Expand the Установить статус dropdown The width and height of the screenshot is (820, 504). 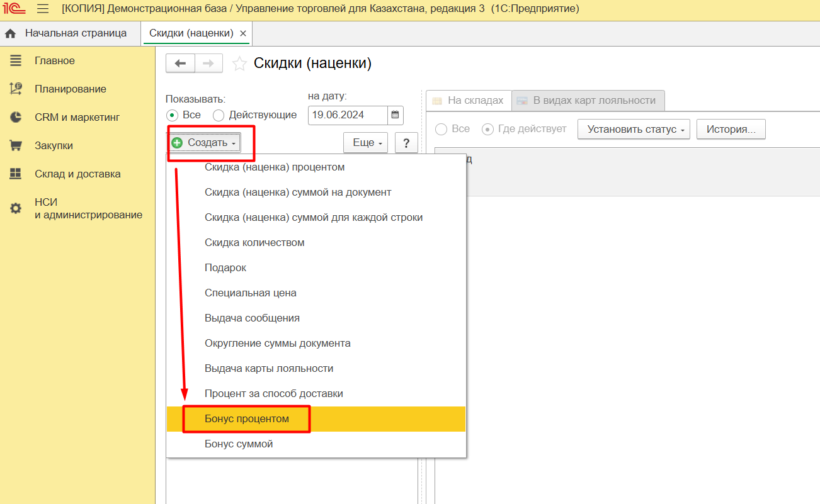click(633, 129)
